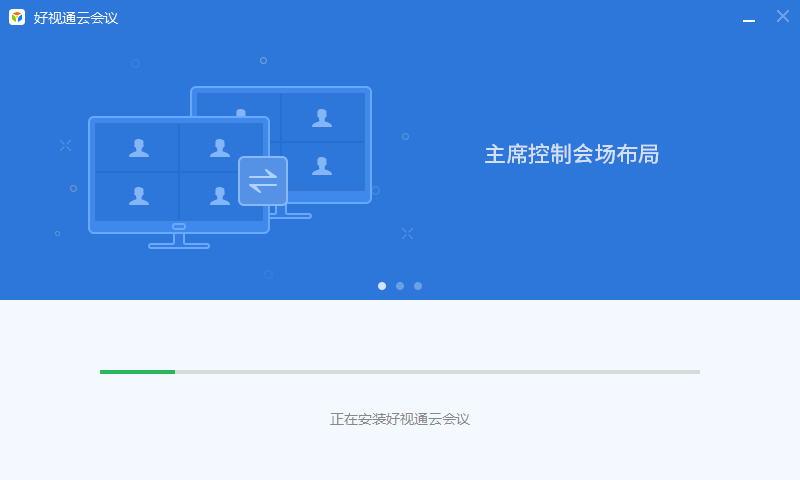800x480 pixels.
Task: Switch to the second carousel slide dot
Action: 400,286
